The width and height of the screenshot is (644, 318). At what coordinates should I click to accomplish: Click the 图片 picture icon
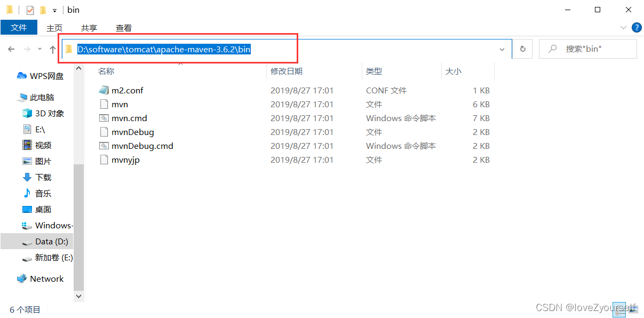tap(27, 161)
